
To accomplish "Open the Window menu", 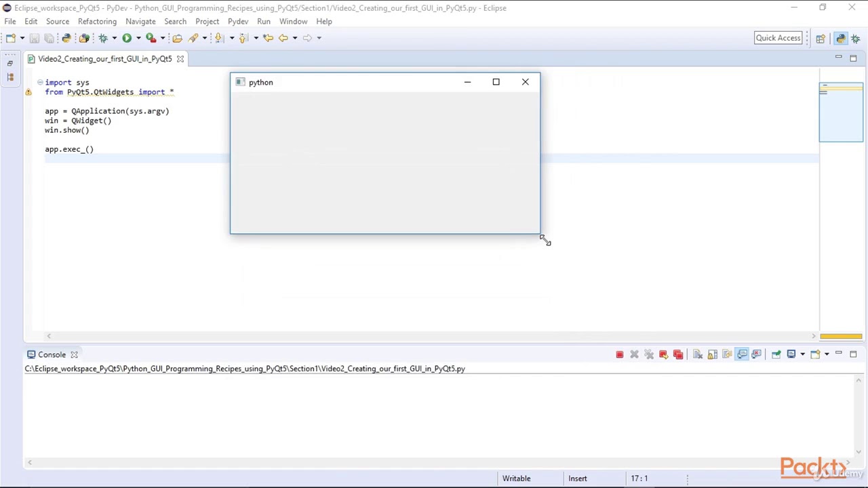I will coord(293,21).
